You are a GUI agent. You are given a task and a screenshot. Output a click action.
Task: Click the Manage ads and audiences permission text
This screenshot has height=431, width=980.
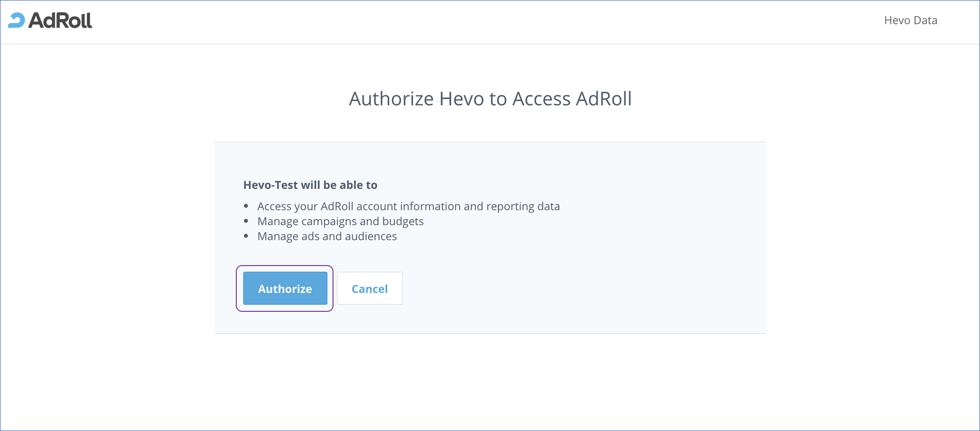coord(327,236)
